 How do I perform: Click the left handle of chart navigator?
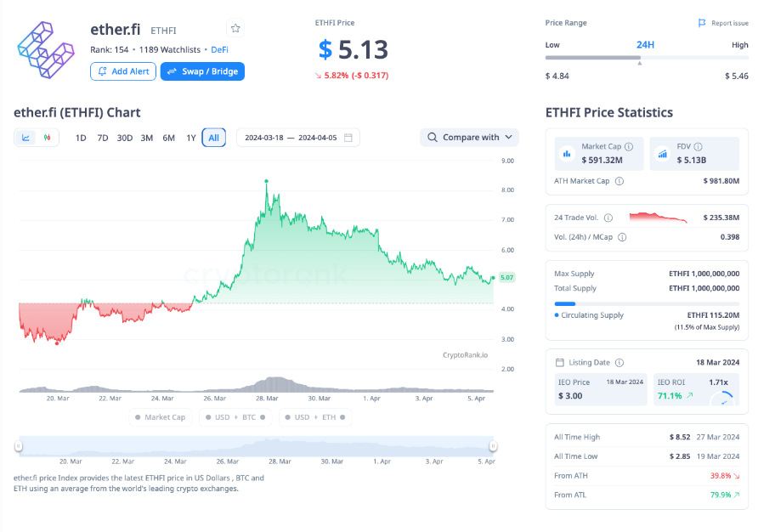(x=19, y=446)
